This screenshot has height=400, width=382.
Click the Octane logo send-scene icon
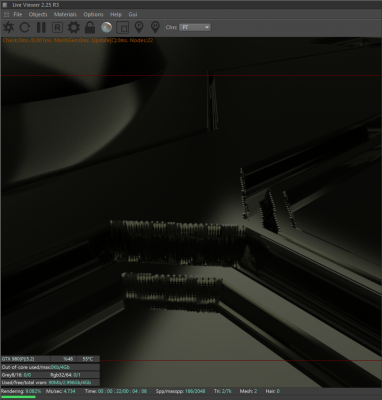click(8, 27)
